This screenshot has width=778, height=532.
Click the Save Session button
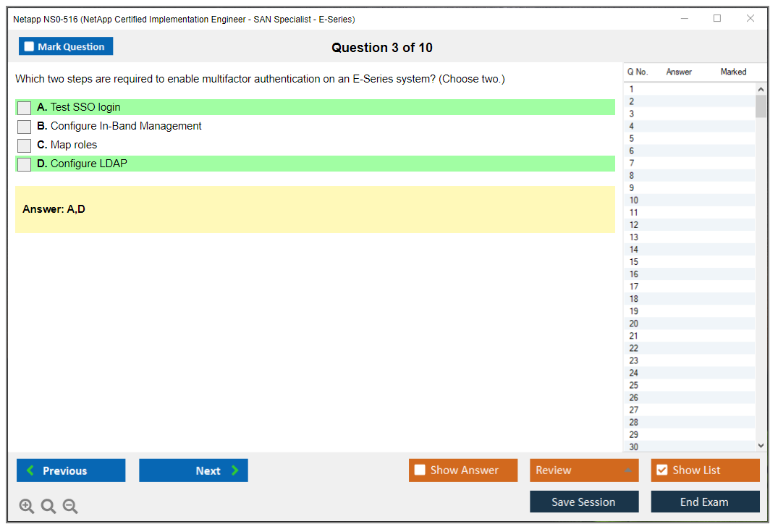pos(583,502)
